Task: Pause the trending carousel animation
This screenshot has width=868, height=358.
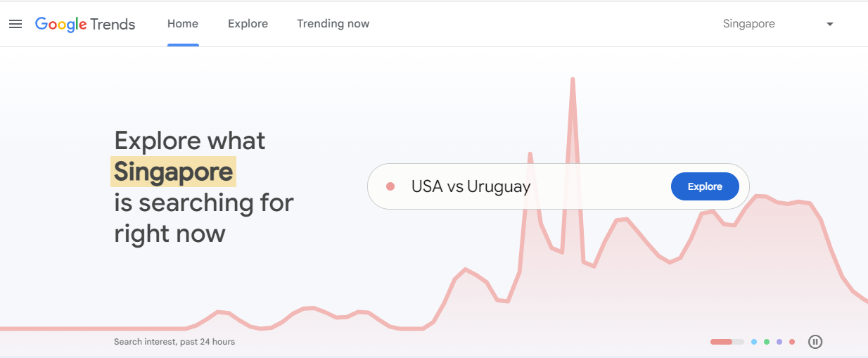Action: 815,342
